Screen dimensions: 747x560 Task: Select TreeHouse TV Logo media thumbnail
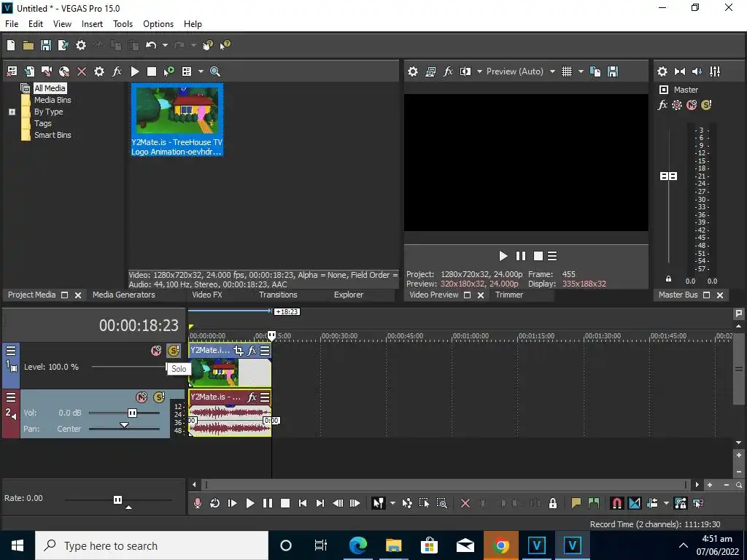coord(177,120)
